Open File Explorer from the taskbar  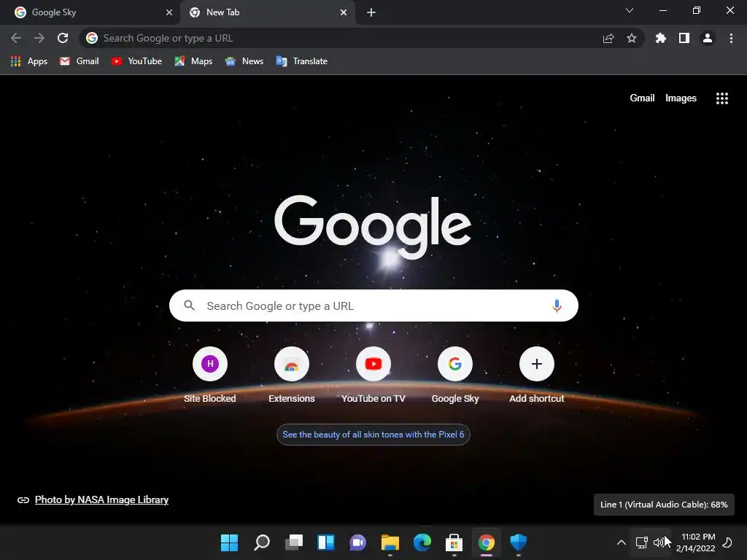[x=390, y=542]
